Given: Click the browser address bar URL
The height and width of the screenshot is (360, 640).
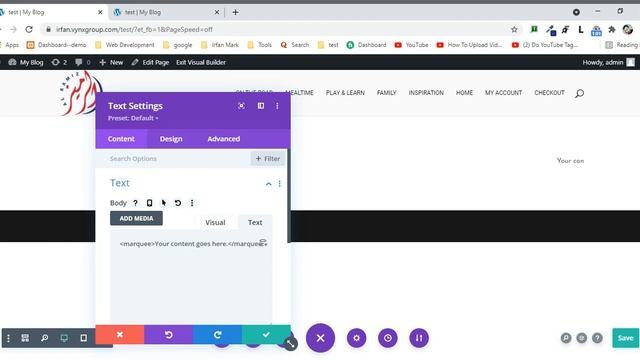Looking at the screenshot, I should click(x=135, y=29).
